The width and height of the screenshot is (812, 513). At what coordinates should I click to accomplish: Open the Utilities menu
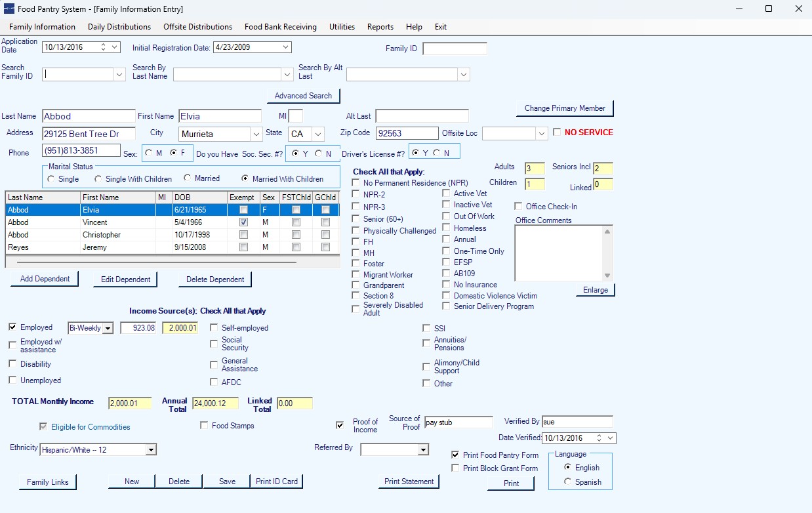pyautogui.click(x=342, y=27)
